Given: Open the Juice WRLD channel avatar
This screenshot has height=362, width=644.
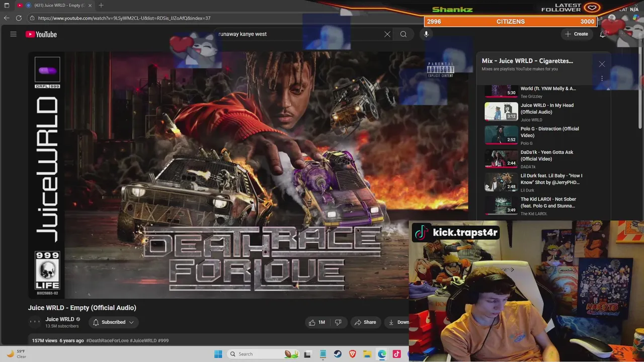Looking at the screenshot, I should click(35, 322).
